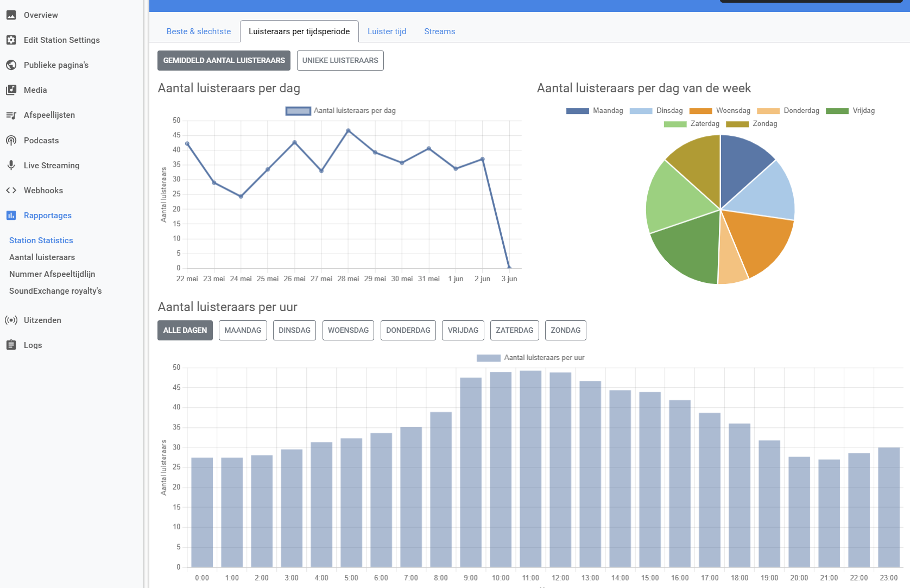Open the Logs clipboard icon
The height and width of the screenshot is (588, 910).
(x=11, y=345)
